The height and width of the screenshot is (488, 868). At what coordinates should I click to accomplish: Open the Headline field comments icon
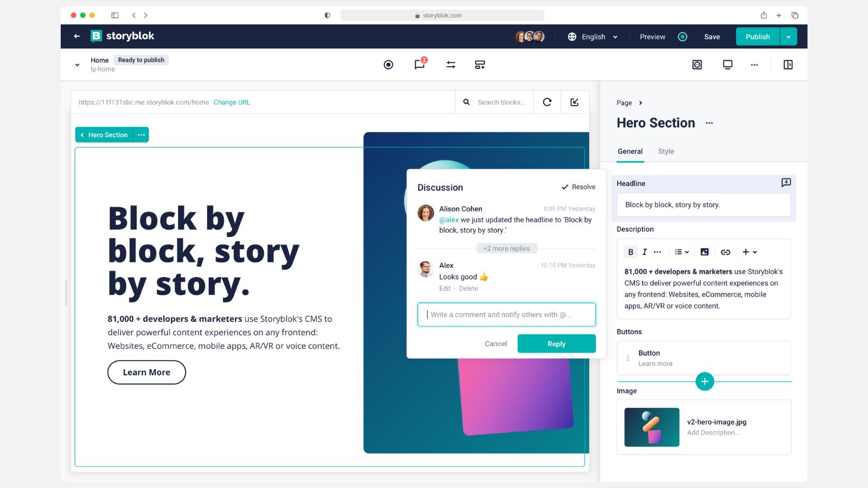click(x=786, y=183)
